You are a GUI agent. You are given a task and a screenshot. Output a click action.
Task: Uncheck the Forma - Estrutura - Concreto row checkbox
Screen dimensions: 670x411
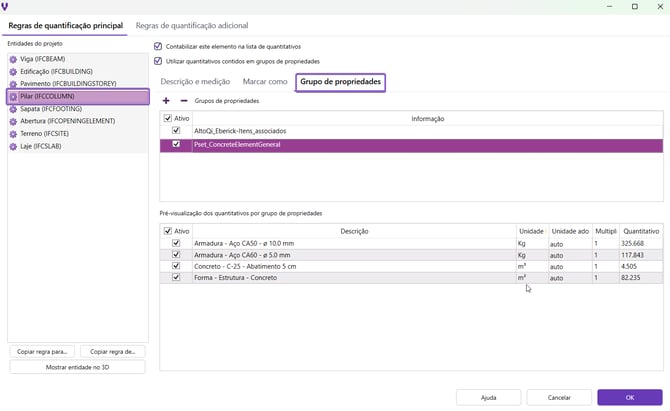pyautogui.click(x=176, y=277)
